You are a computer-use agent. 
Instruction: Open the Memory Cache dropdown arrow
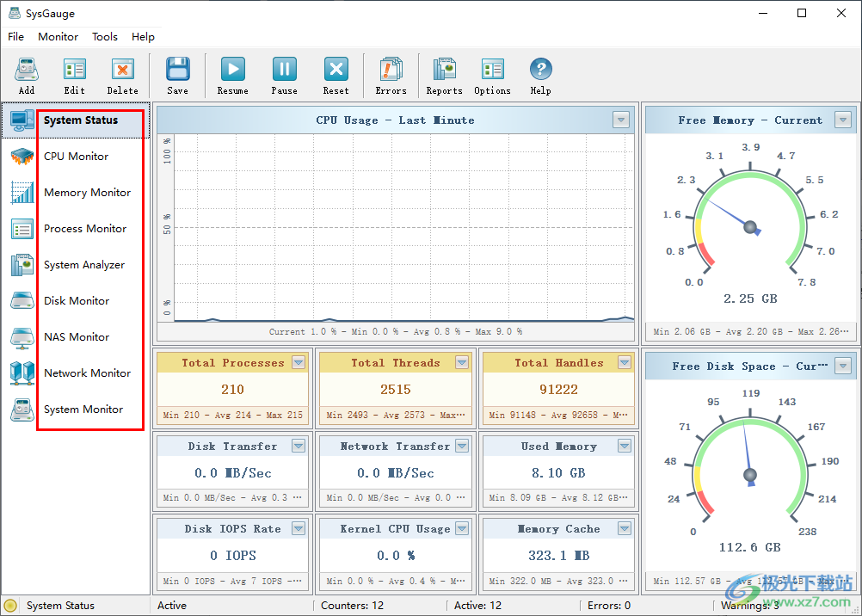624,528
